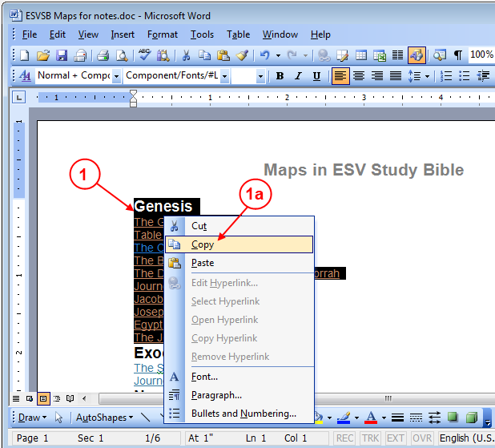
Task: Choose Paste from the context menu
Action: click(x=239, y=263)
